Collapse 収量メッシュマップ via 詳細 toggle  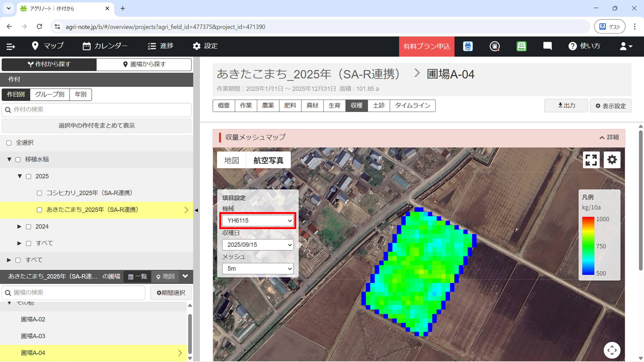pos(609,137)
